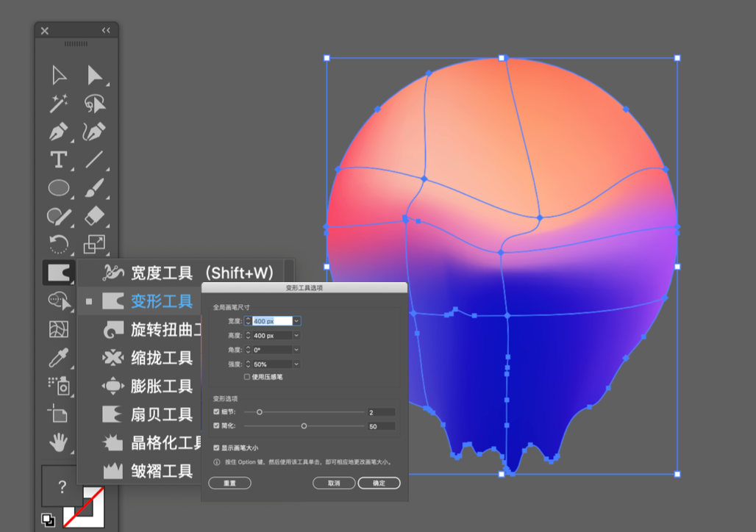The image size is (756, 532).
Task: Click the 确定 button
Action: (x=379, y=483)
